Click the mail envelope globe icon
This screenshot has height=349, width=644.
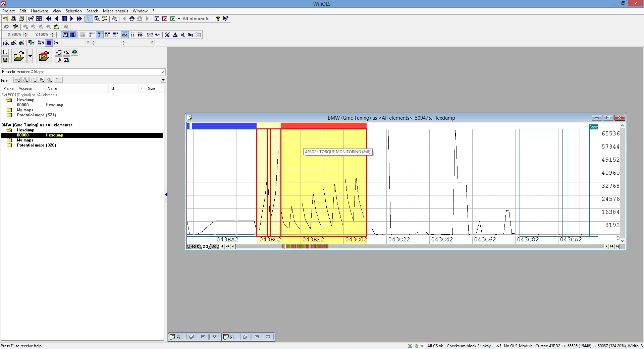click(x=66, y=60)
